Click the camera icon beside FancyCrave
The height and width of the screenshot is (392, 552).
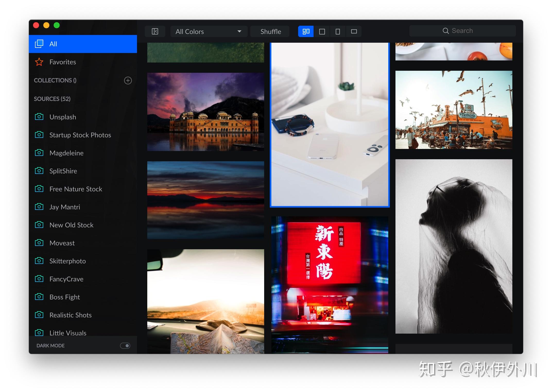[x=39, y=279]
